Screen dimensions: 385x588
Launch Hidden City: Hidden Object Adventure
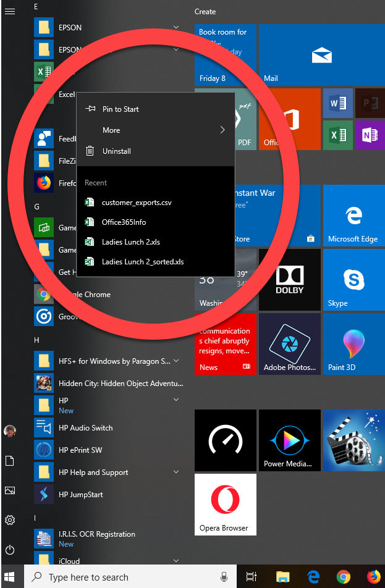pos(108,383)
